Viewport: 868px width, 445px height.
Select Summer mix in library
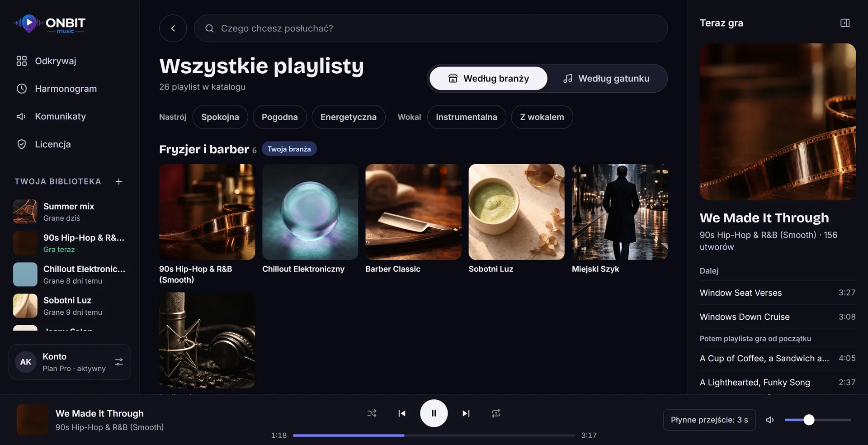(x=70, y=212)
